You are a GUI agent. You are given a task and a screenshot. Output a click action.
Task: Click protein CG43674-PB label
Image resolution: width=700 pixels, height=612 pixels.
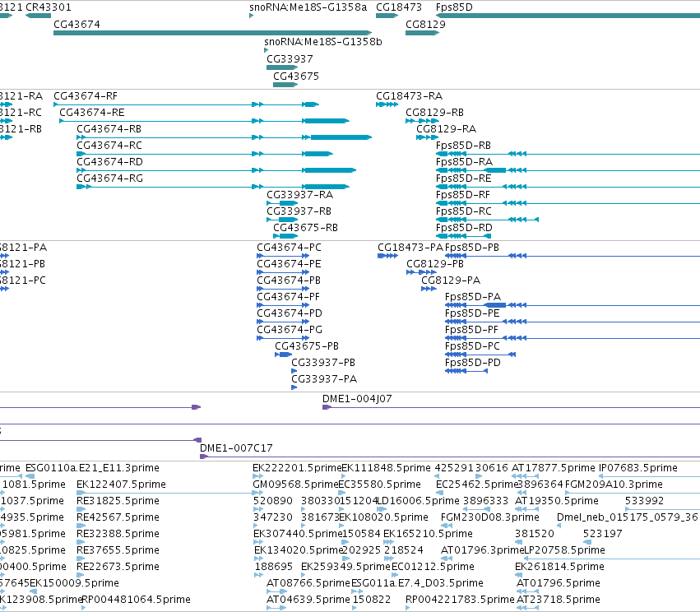coord(289,280)
